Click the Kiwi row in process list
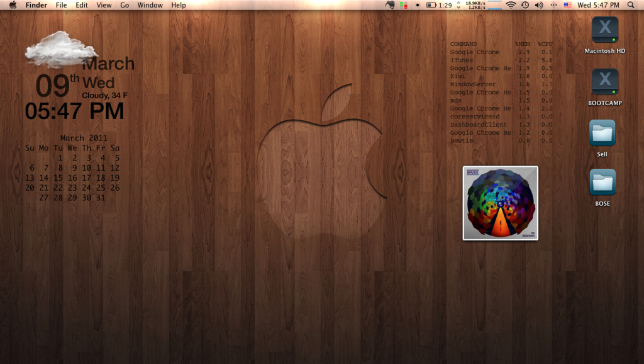Viewport: 644px width, 364px height. (501, 76)
